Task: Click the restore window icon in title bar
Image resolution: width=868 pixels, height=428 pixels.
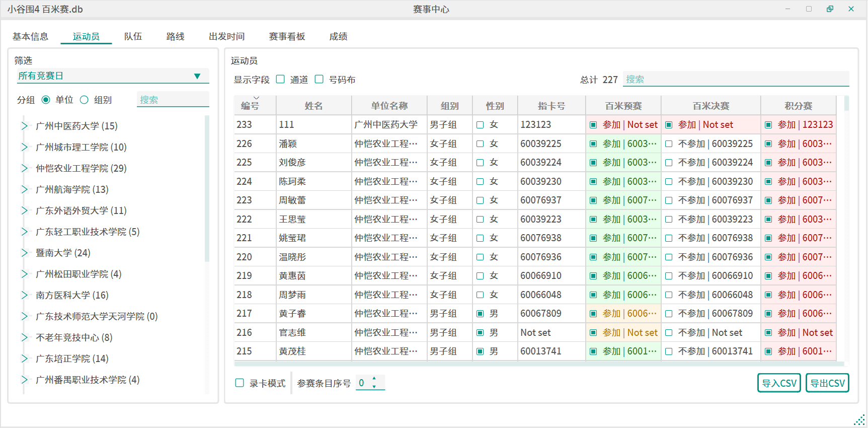Action: click(830, 9)
